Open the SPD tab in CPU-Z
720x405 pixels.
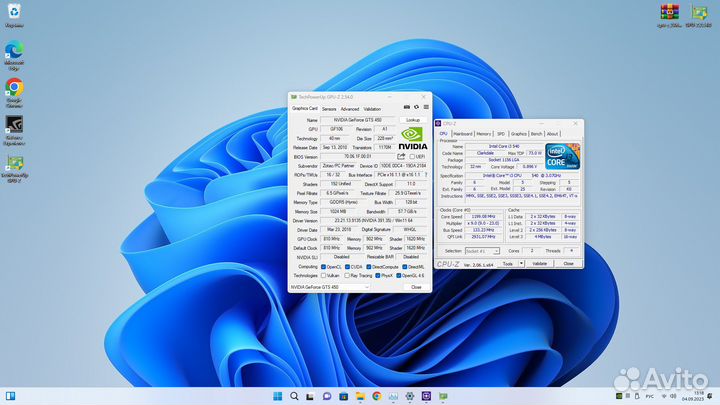[x=501, y=134]
